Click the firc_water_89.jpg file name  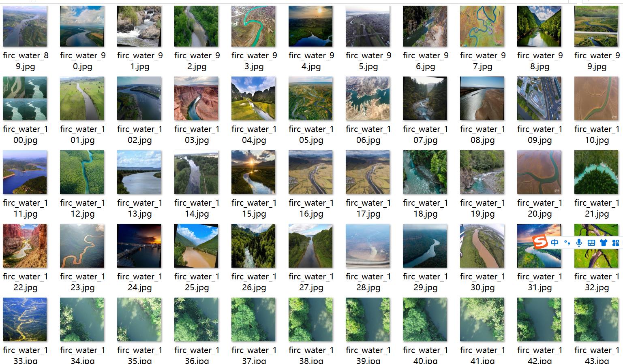pyautogui.click(x=26, y=61)
